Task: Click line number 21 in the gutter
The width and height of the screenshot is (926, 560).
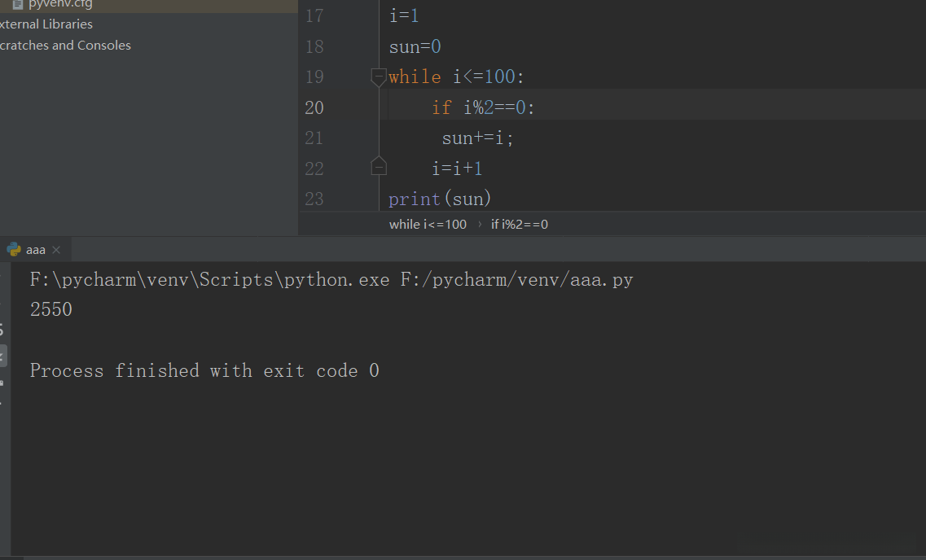Action: click(314, 138)
